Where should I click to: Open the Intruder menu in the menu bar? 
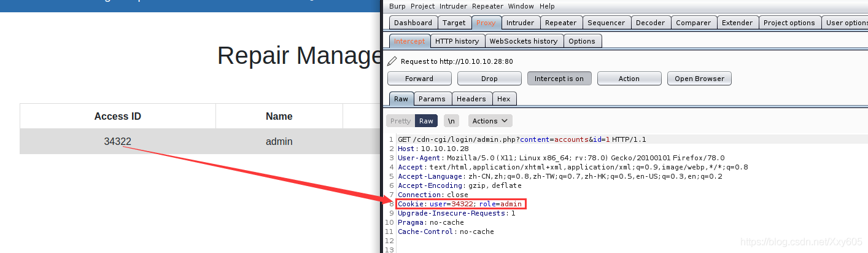453,6
